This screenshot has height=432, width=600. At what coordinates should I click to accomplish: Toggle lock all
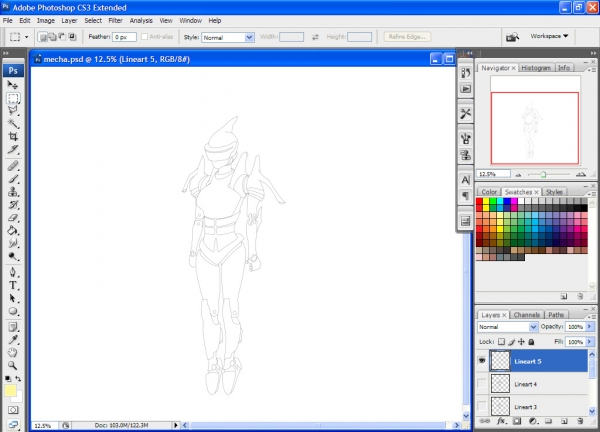pyautogui.click(x=531, y=342)
